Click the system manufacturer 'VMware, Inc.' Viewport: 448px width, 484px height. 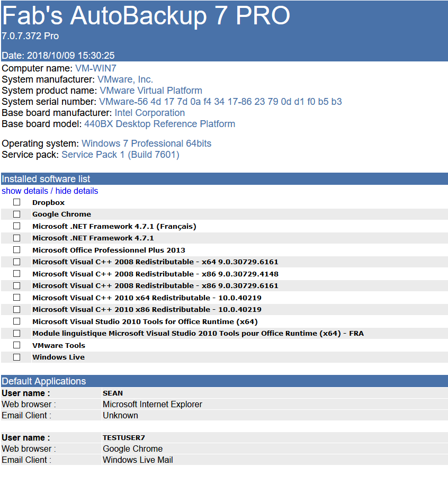126,79
